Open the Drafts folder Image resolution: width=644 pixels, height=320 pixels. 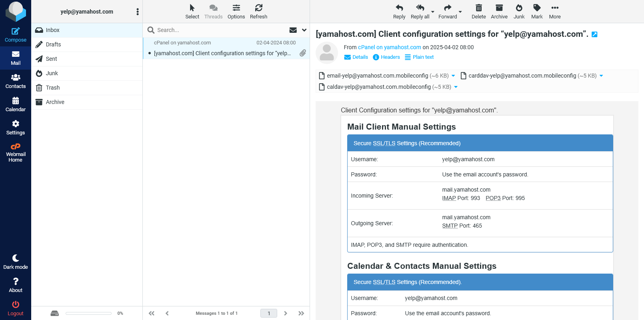[x=87, y=44]
